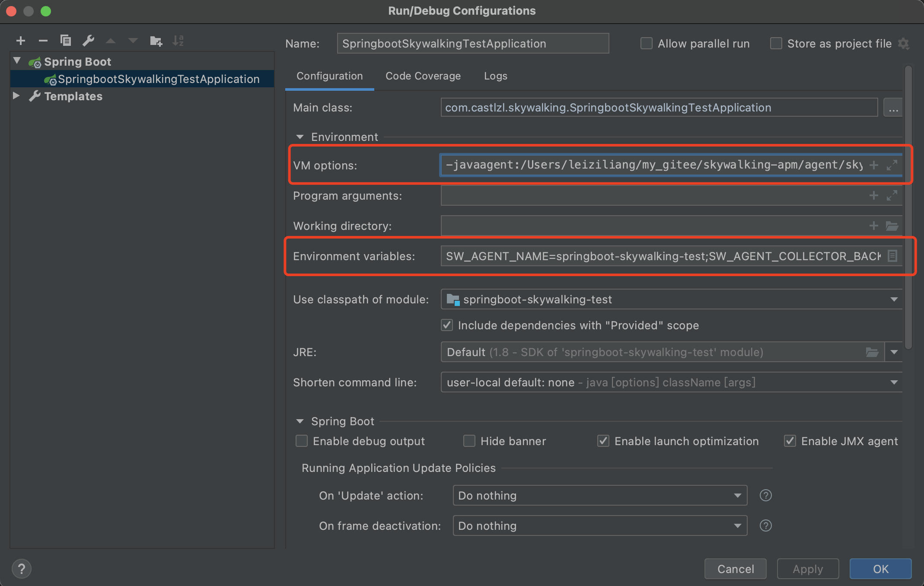The height and width of the screenshot is (586, 924).
Task: Collapse the Environment section
Action: click(300, 137)
